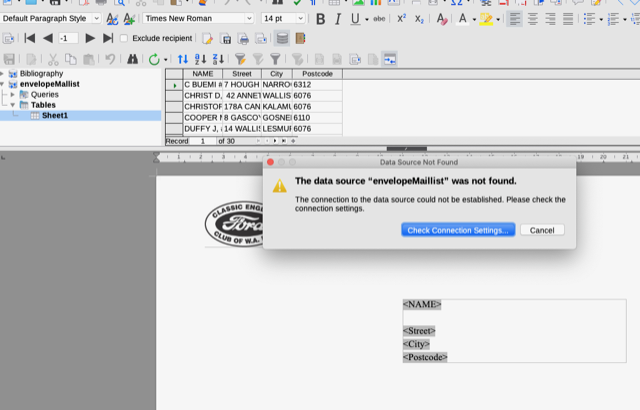640x410 pixels.
Task: Sort records descending Z to A
Action: 218,60
